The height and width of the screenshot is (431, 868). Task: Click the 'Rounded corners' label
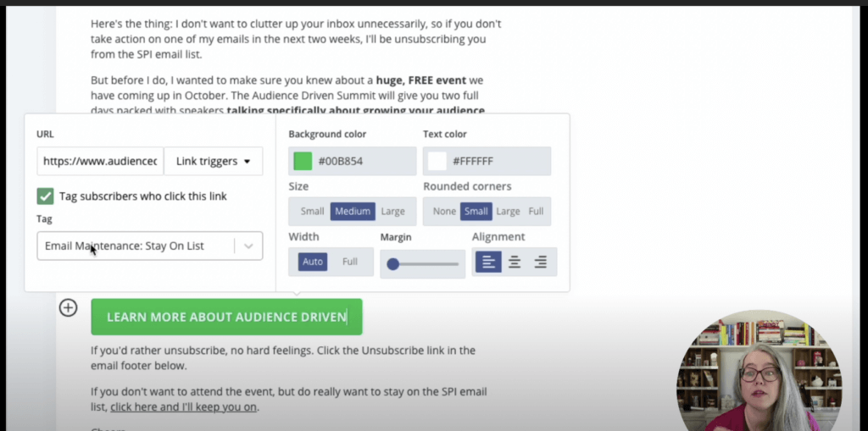point(467,186)
